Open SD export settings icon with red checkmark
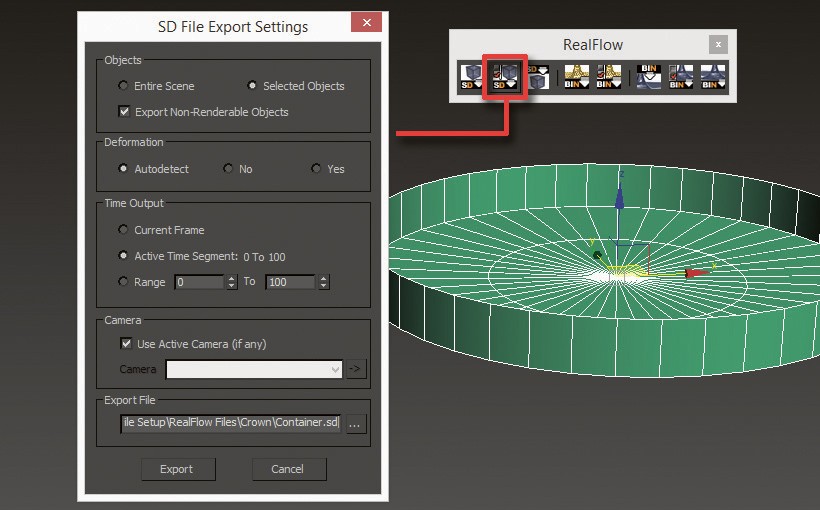 [x=505, y=77]
